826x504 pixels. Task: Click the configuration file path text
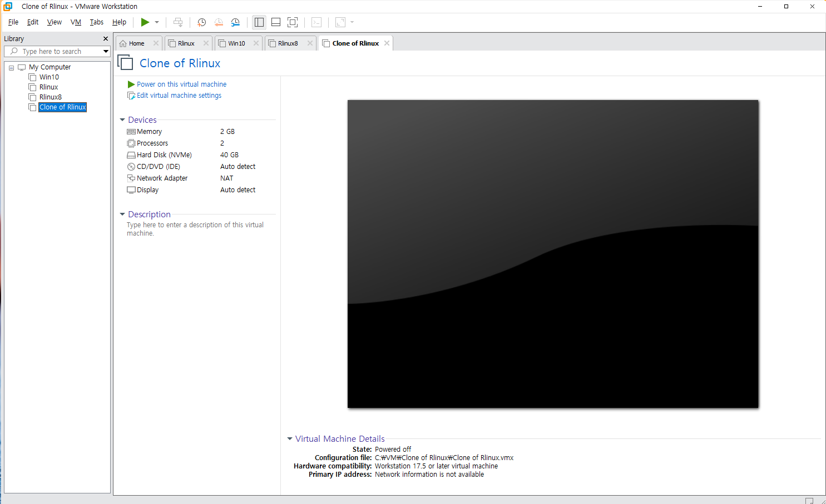(444, 458)
